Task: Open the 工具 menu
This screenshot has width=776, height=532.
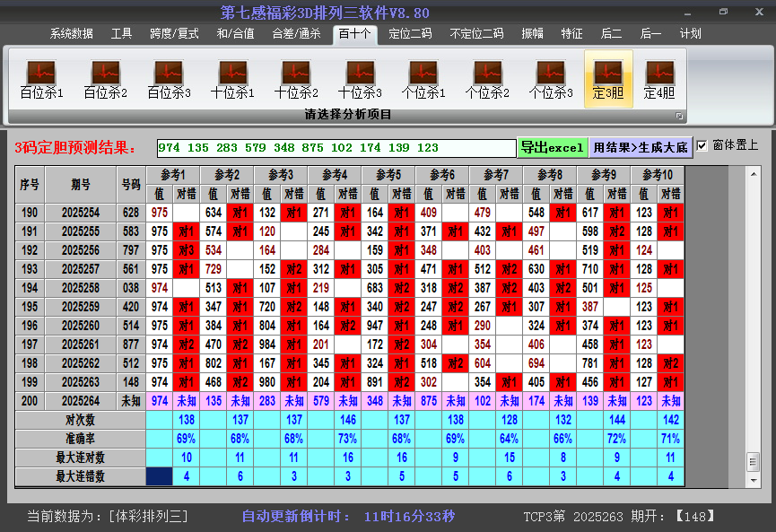Action: pyautogui.click(x=121, y=33)
